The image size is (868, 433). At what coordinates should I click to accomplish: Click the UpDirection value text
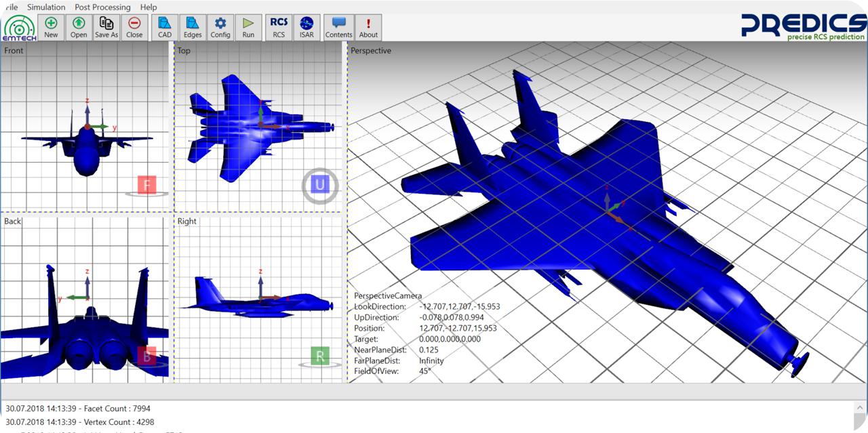(451, 318)
